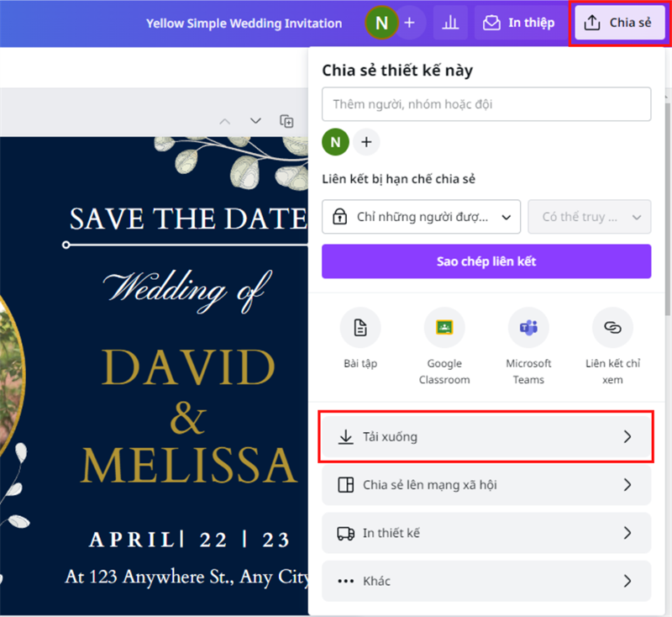672x617 pixels.
Task: Choose the Liên kết chỉ xem icon
Action: (x=612, y=328)
